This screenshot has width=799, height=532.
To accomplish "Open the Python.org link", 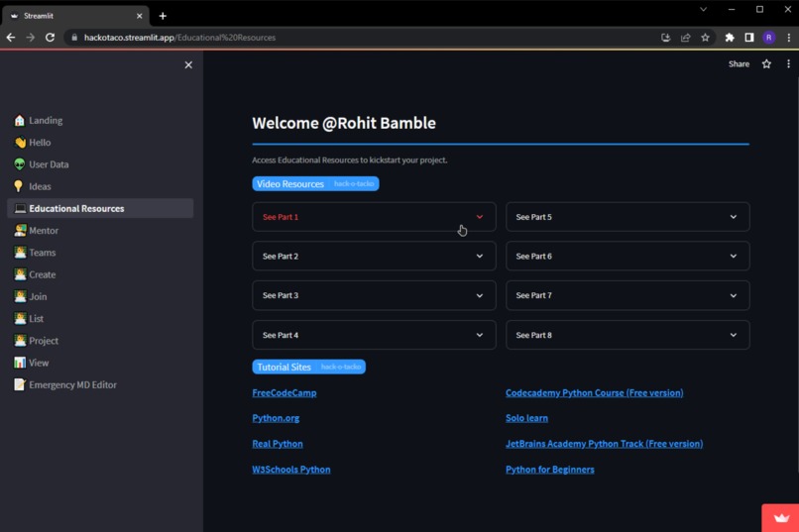I will [276, 418].
